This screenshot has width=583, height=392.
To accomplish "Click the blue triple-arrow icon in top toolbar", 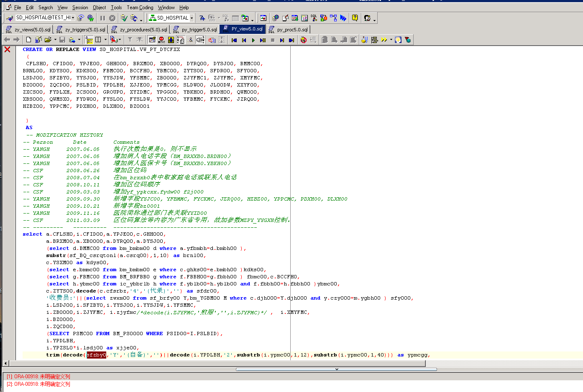I will click(343, 18).
